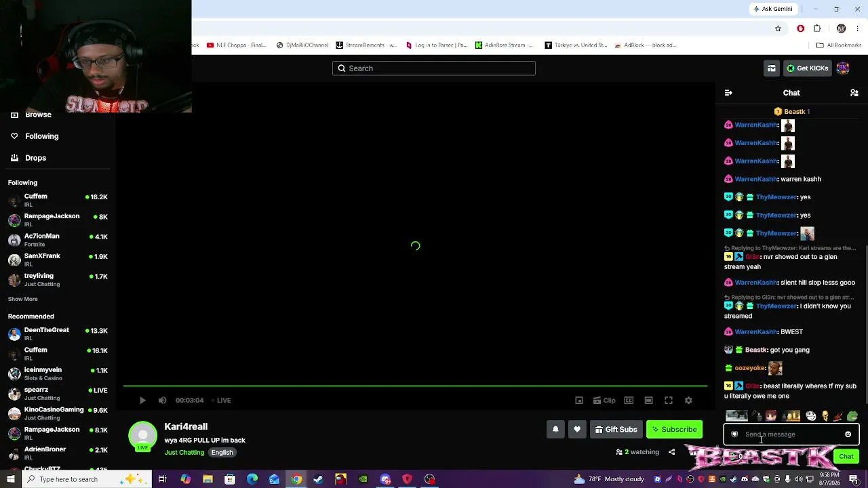Click the Get KICKs button

tap(807, 68)
